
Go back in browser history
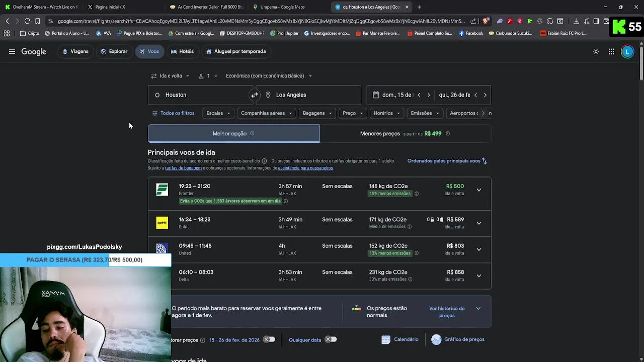coord(7,21)
